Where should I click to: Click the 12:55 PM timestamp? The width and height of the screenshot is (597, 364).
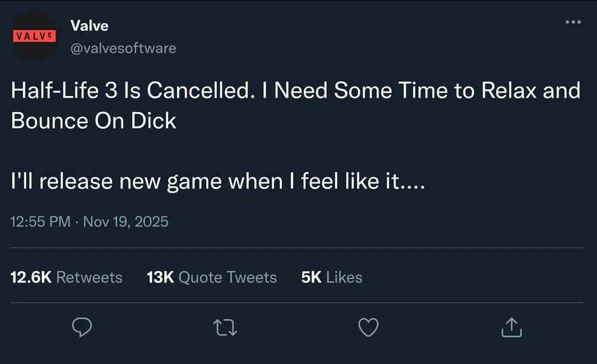40,221
